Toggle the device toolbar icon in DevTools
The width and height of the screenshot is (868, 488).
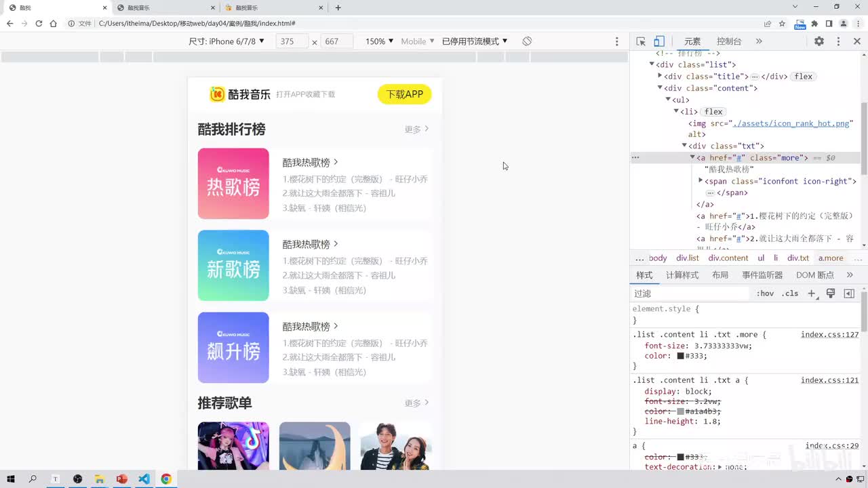coord(659,41)
